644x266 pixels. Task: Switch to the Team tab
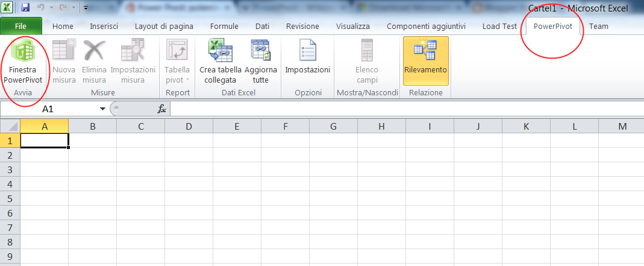pyautogui.click(x=599, y=27)
